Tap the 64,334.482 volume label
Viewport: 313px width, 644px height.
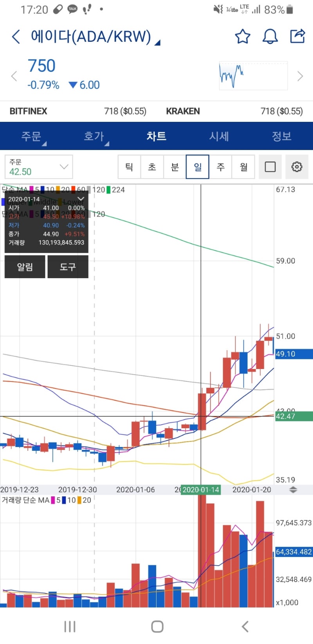coord(294,552)
